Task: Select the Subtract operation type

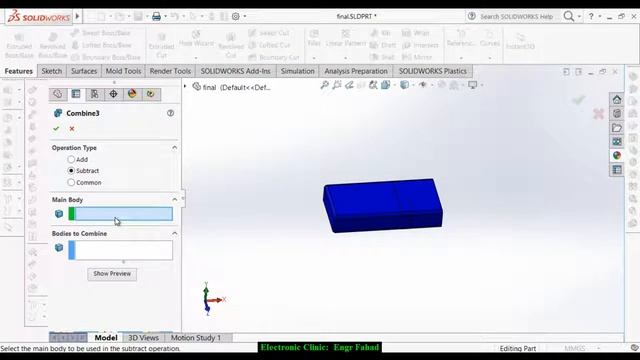Action: [71, 171]
